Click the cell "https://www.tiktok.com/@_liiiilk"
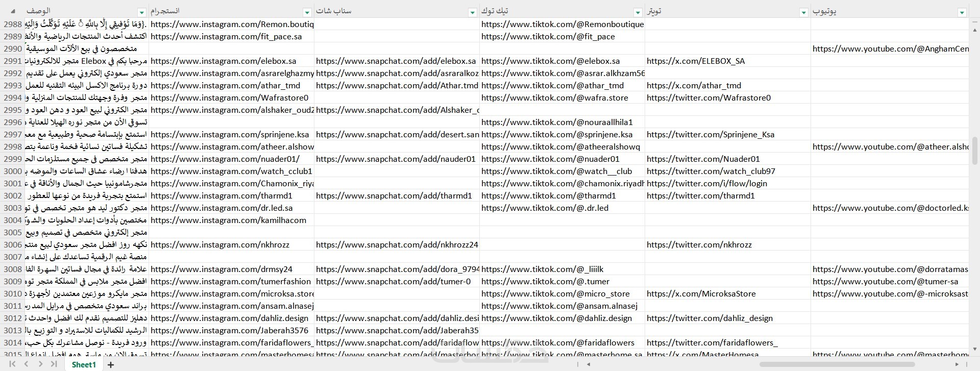This screenshot has height=371, width=980. coord(562,269)
